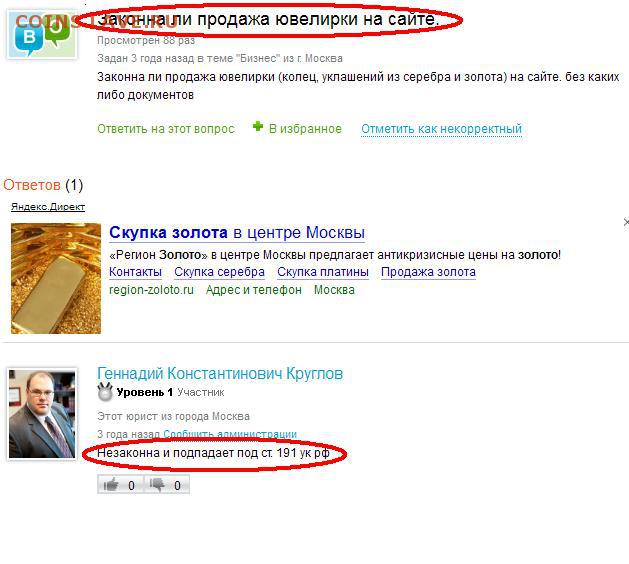
Task: Open the Адрес и телефон link in the ad
Action: coord(254,290)
